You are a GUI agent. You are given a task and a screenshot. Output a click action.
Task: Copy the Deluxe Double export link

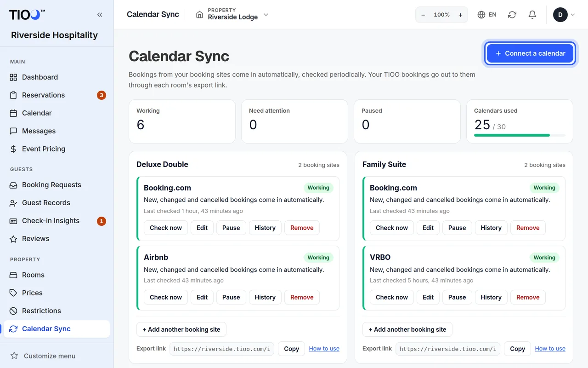(292, 349)
